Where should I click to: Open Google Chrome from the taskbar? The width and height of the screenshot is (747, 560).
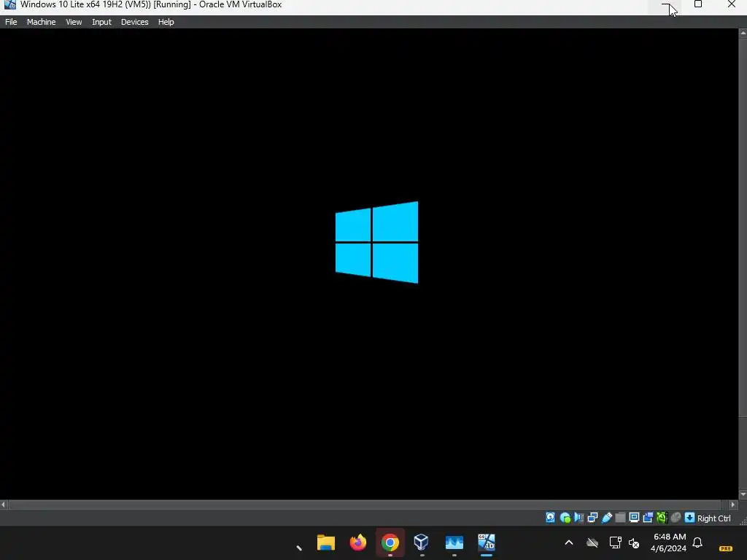click(x=390, y=542)
